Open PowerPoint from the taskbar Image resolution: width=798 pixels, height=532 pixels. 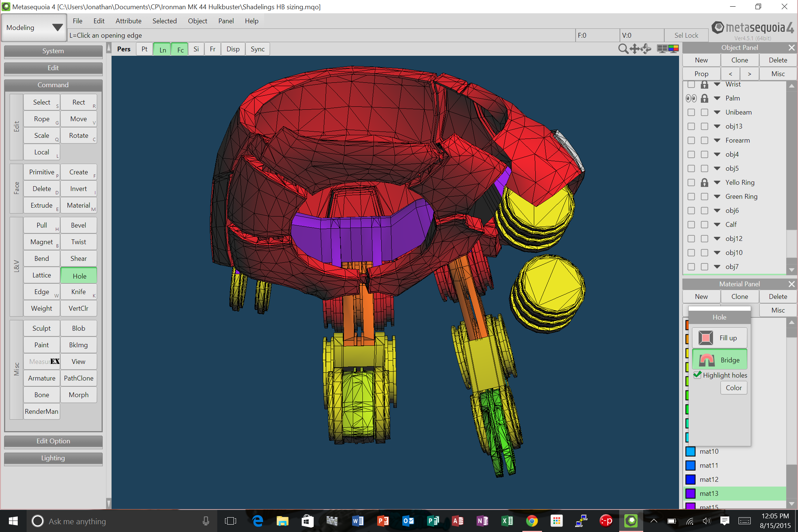click(383, 521)
